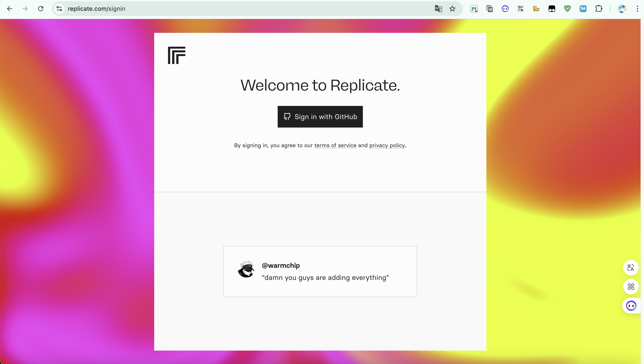Click the QR code extension icon
The height and width of the screenshot is (364, 644).
pyautogui.click(x=521, y=9)
